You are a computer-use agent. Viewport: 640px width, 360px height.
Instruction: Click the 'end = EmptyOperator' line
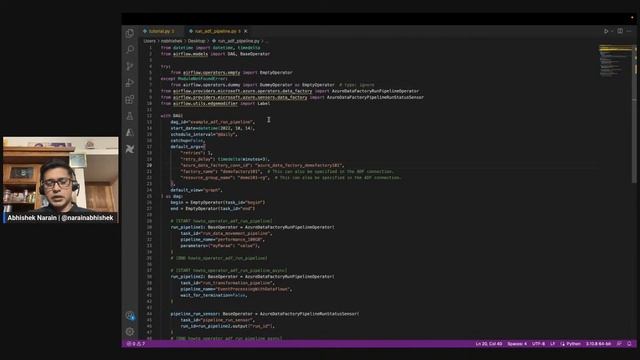coord(213,209)
